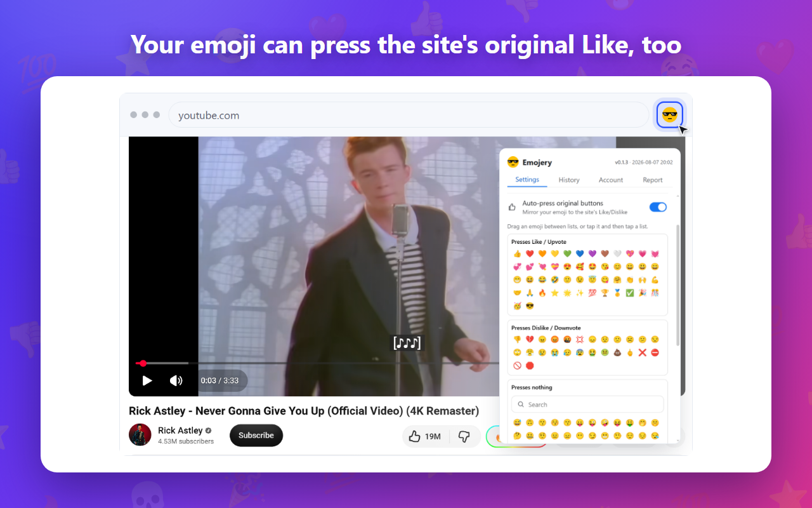Image resolution: width=812 pixels, height=508 pixels.
Task: Select the green heart emoji
Action: pos(567,253)
